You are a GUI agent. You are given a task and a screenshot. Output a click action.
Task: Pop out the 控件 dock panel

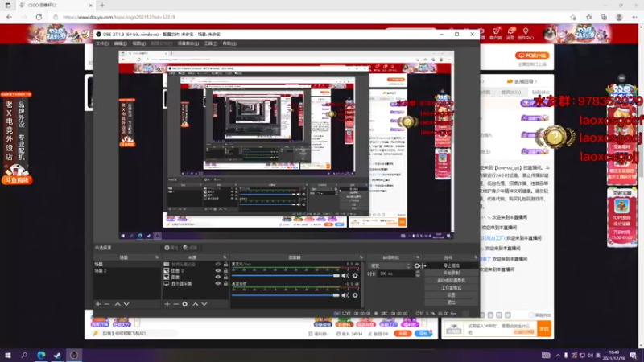pyautogui.click(x=476, y=257)
